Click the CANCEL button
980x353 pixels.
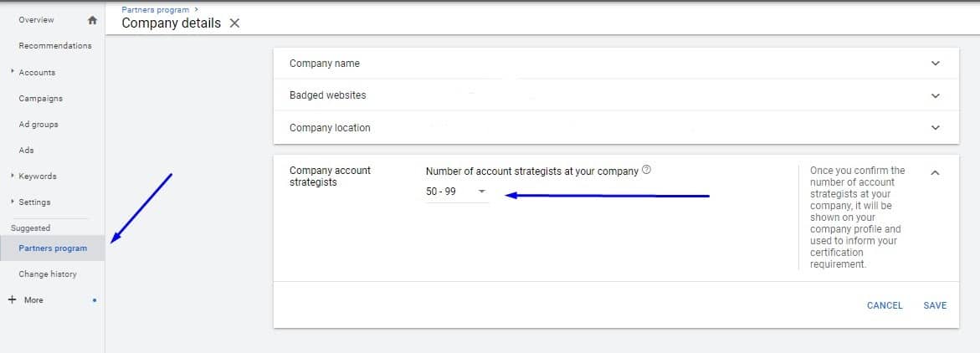pos(885,305)
